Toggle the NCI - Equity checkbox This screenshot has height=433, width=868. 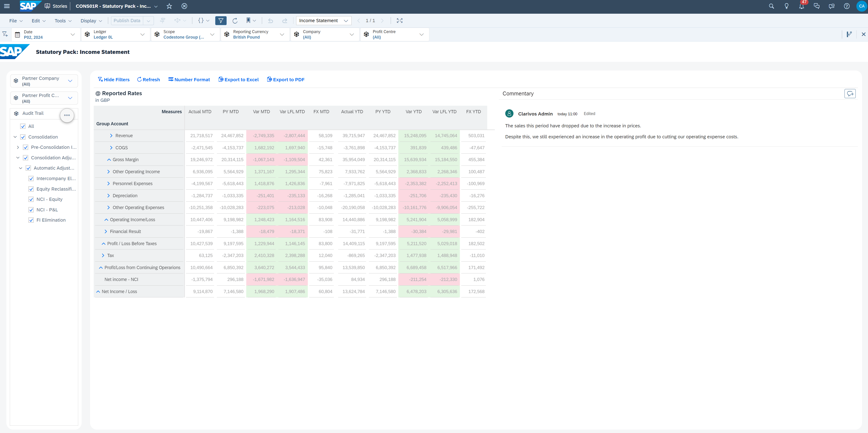click(31, 199)
